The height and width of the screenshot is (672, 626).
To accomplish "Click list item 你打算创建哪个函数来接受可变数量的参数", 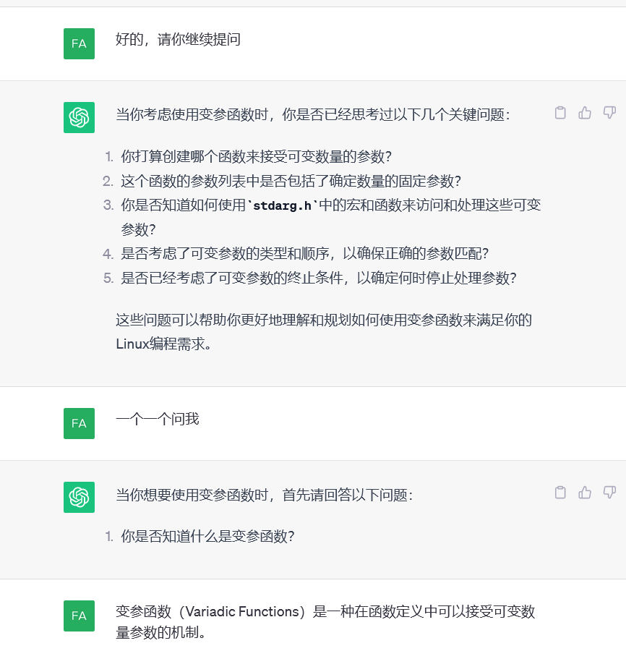I will [257, 156].
